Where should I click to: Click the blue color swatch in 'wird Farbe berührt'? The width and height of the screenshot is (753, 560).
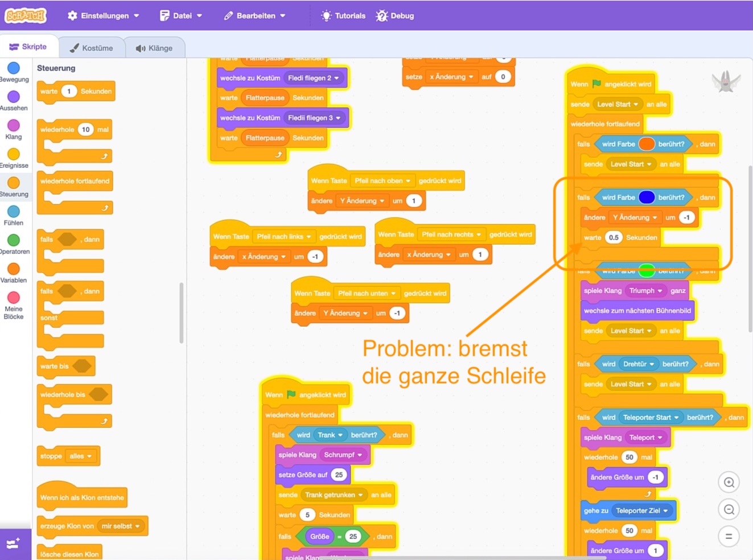pos(647,197)
